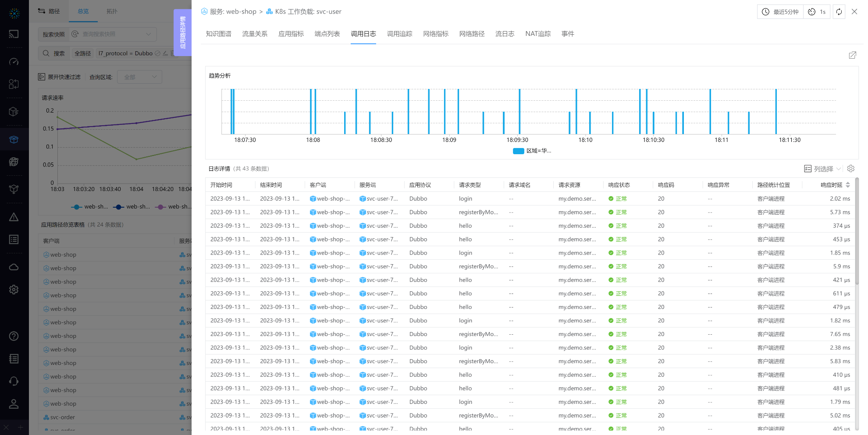868x435 pixels.
Task: Open the 1s refresh interval dropdown
Action: tap(817, 12)
